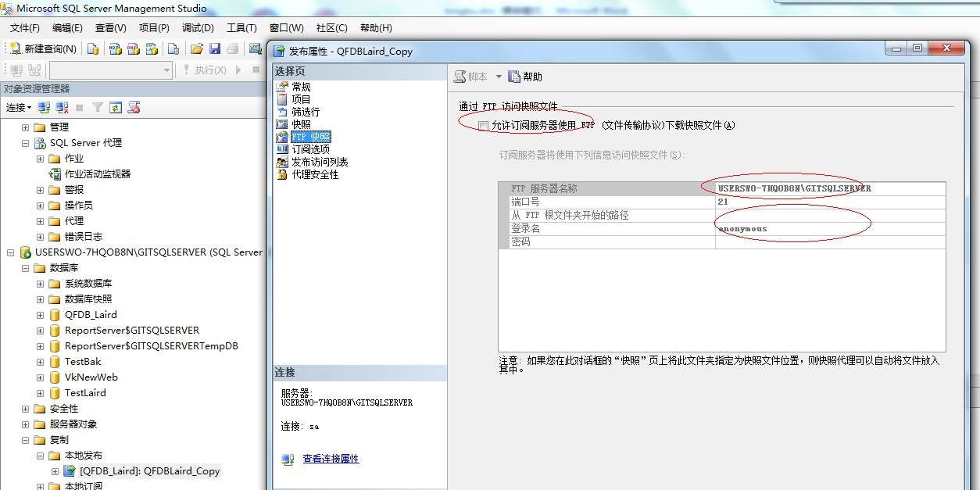This screenshot has height=490, width=980.
Task: Open the 常规 page in publication properties
Action: click(301, 87)
